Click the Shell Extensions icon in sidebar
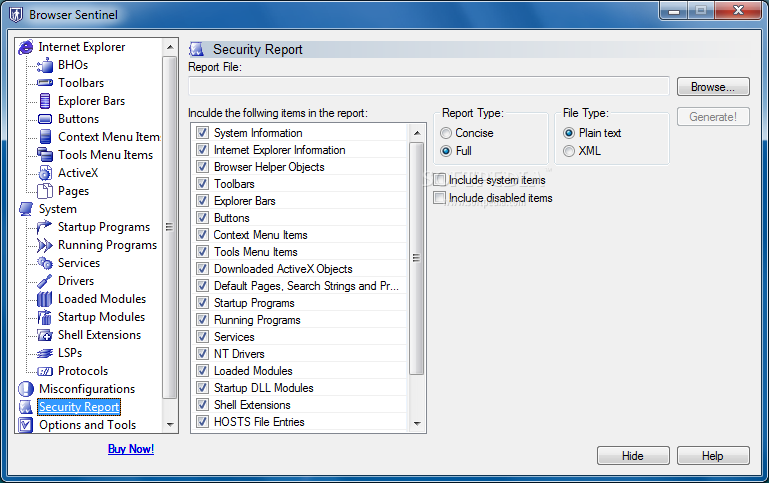Image resolution: width=769 pixels, height=483 pixels. point(45,335)
